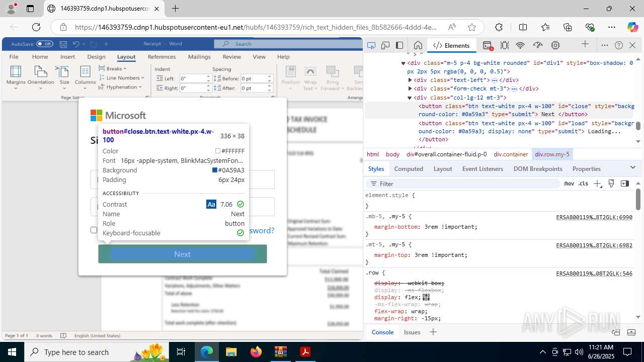Select html in the DOM breadcrumb
This screenshot has height=362, width=644.
[x=373, y=154]
